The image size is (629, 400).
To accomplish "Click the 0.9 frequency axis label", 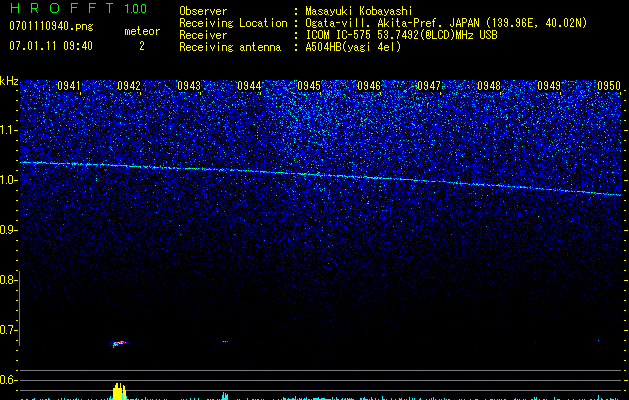I will [x=9, y=230].
